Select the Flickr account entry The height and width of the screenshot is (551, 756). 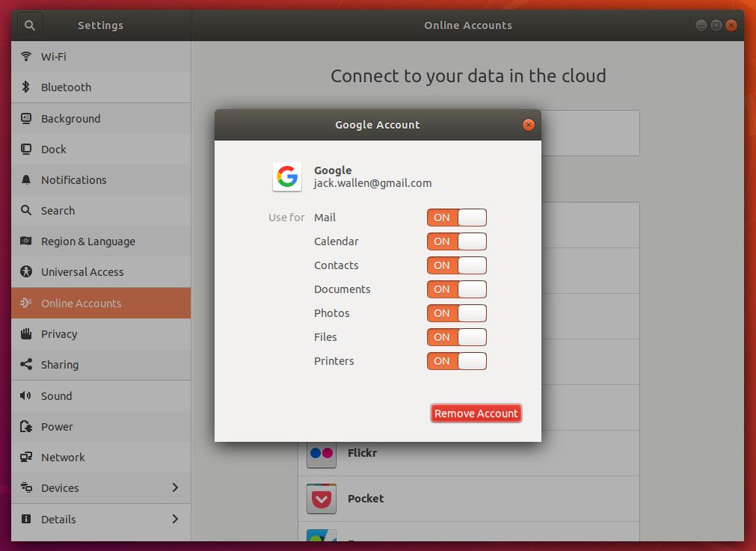pos(469,453)
